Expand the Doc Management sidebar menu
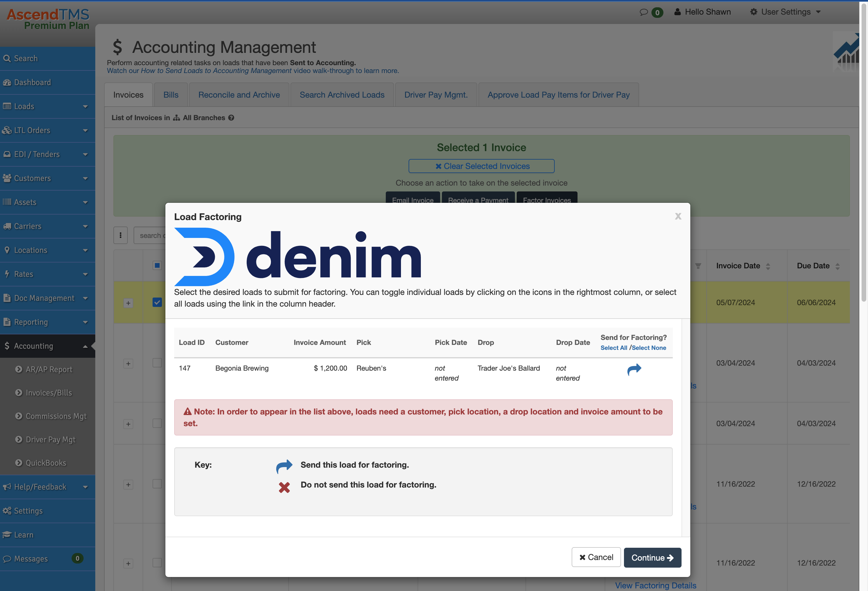This screenshot has height=591, width=868. (x=47, y=298)
